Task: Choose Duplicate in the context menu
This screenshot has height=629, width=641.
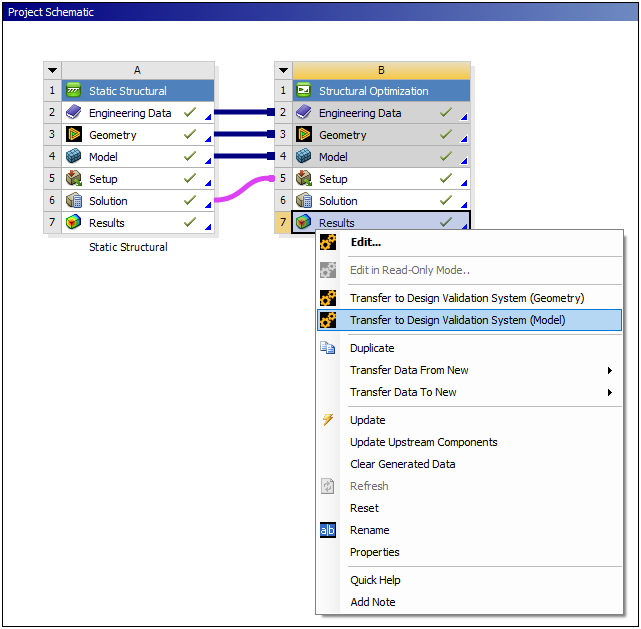Action: coord(372,348)
